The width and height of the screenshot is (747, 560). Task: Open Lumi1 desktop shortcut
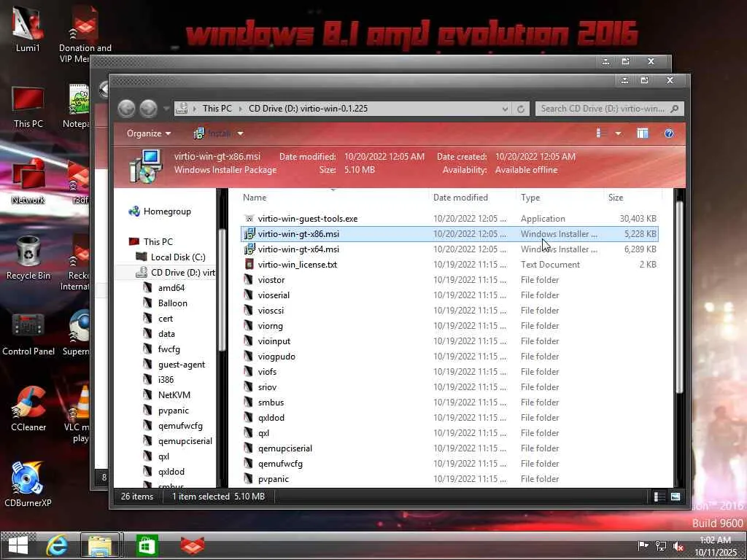coord(28,28)
